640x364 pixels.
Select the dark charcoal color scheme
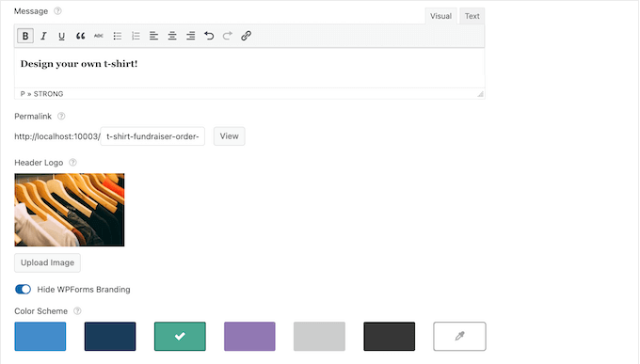(x=390, y=336)
